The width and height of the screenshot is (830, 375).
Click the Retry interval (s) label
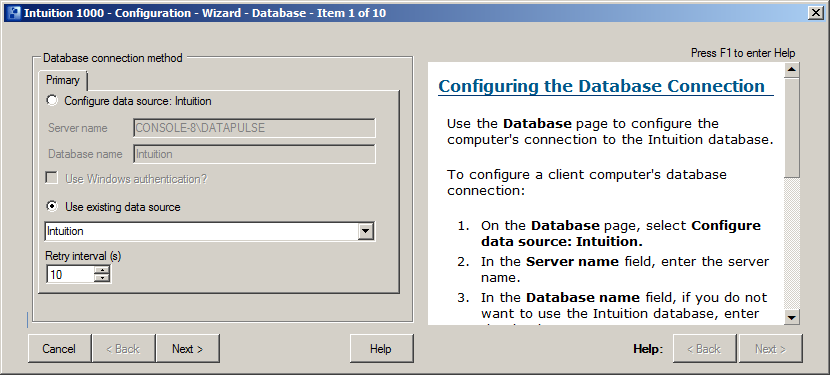(84, 256)
